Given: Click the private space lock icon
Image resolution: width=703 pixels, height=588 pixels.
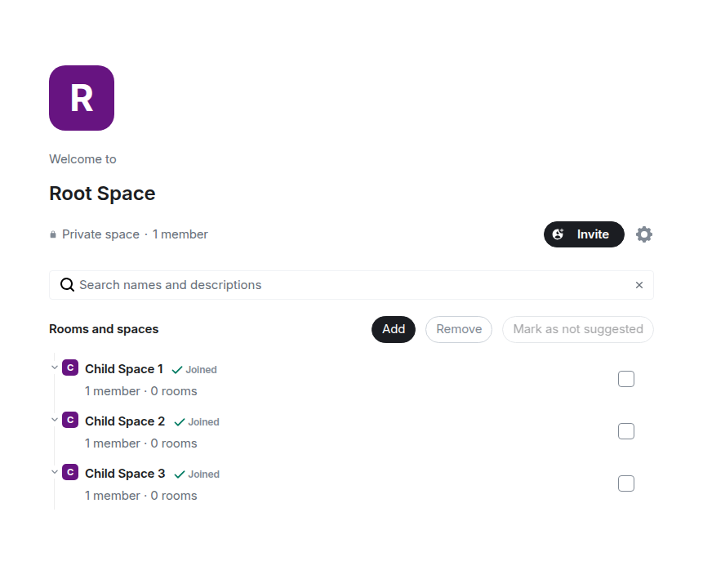Looking at the screenshot, I should pyautogui.click(x=53, y=234).
